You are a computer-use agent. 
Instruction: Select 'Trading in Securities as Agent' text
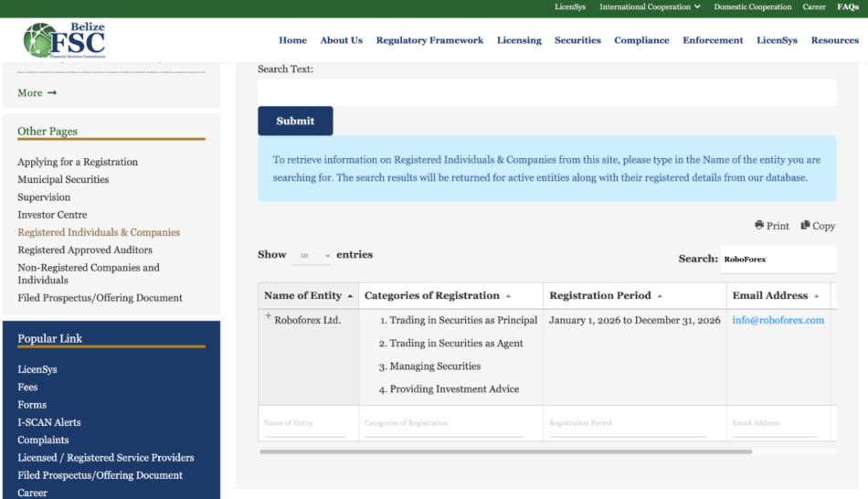coord(456,344)
